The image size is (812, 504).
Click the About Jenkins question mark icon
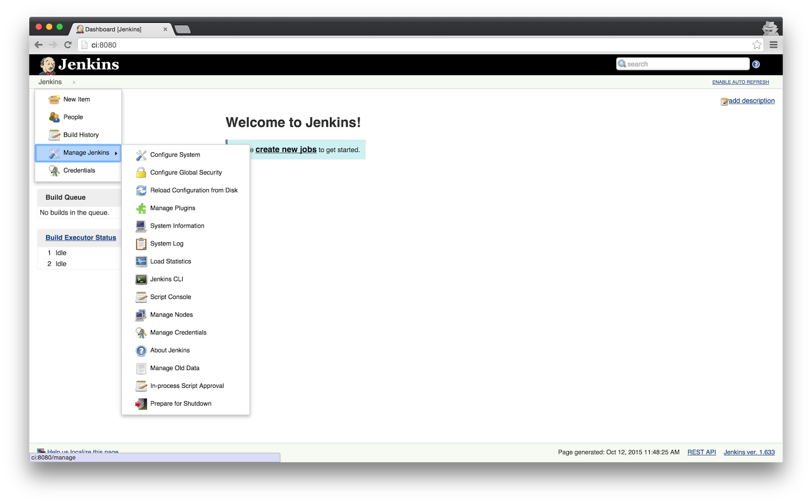click(141, 350)
